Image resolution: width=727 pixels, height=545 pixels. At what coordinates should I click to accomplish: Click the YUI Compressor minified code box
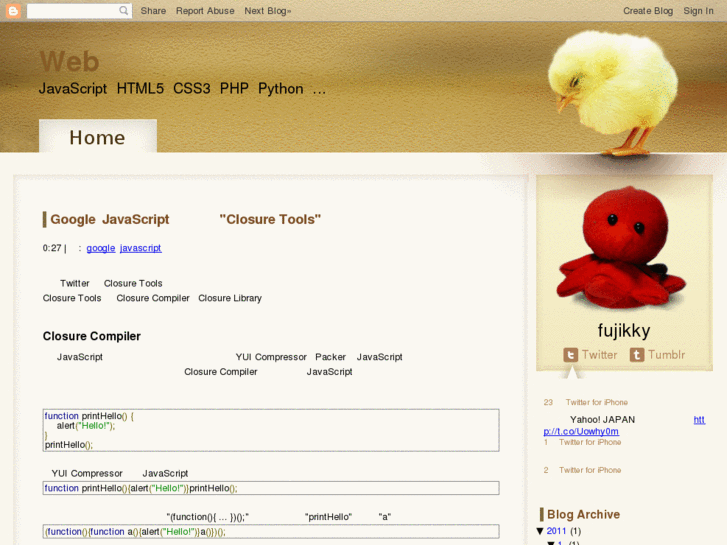(271, 488)
